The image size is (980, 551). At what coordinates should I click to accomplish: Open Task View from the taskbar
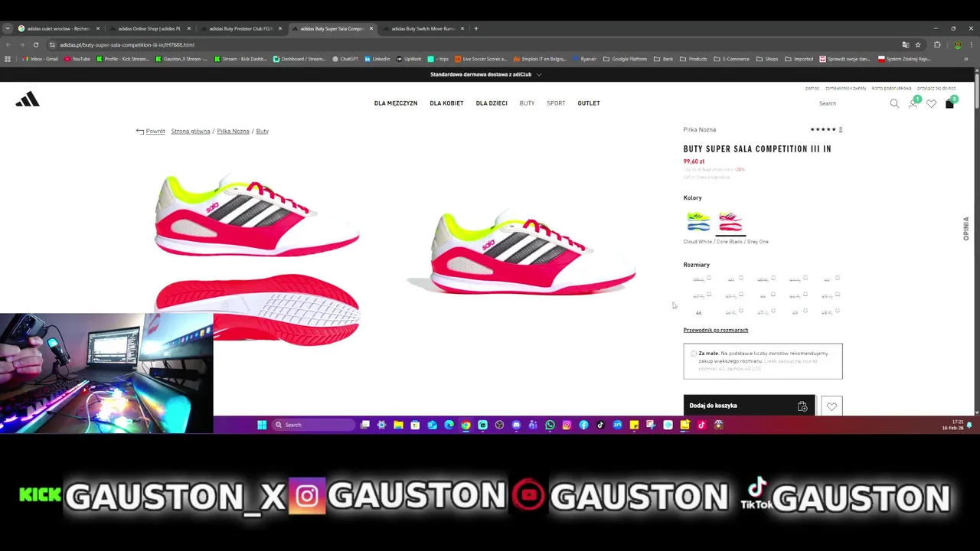click(x=365, y=425)
